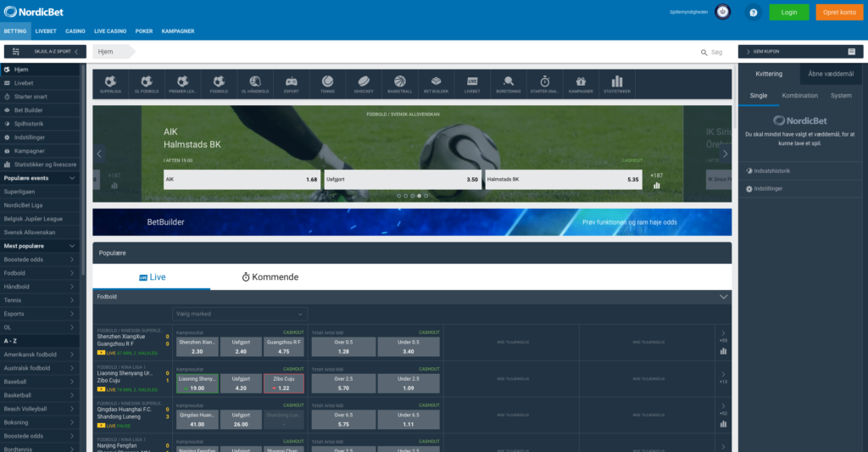Open the Bet Builder icon shortcut
Screen dimensions: 868x452
point(436,84)
